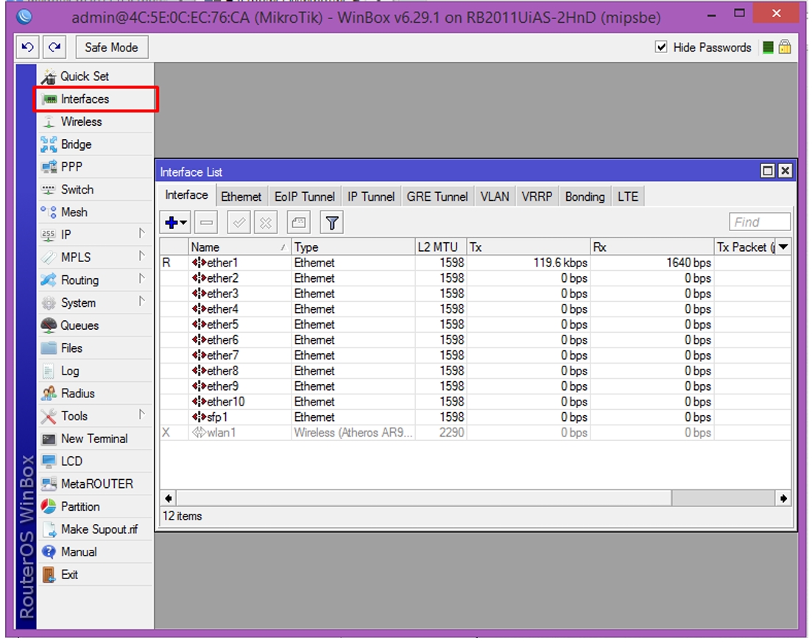Sort the list by the Name column header

(x=239, y=247)
